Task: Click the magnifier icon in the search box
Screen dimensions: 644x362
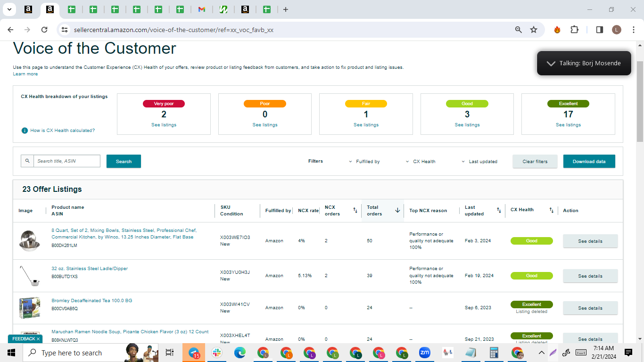Action: click(27, 161)
